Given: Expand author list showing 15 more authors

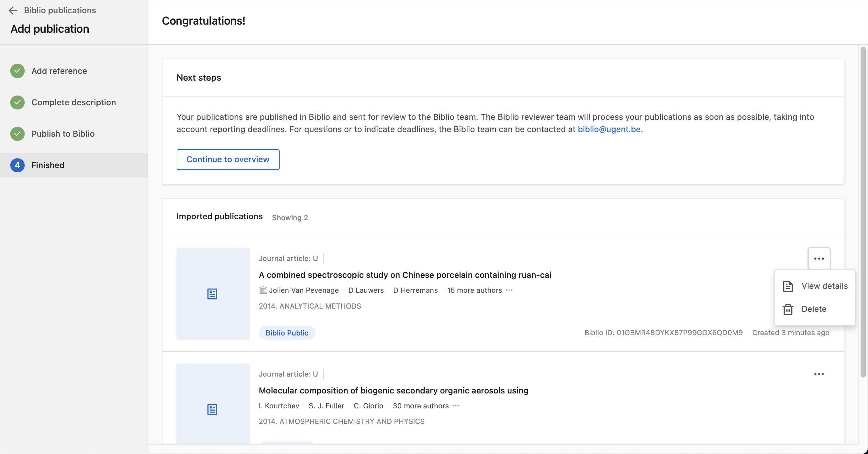Looking at the screenshot, I should (474, 290).
